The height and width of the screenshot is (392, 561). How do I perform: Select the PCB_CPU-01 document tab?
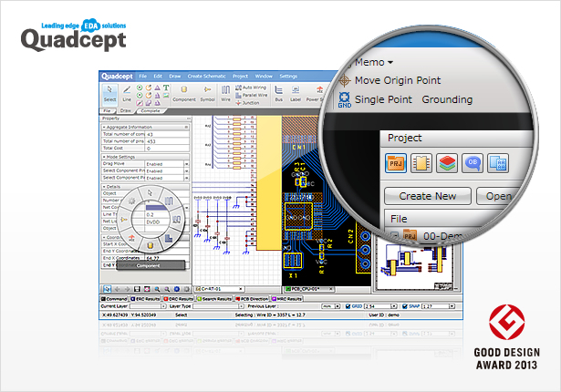308,289
